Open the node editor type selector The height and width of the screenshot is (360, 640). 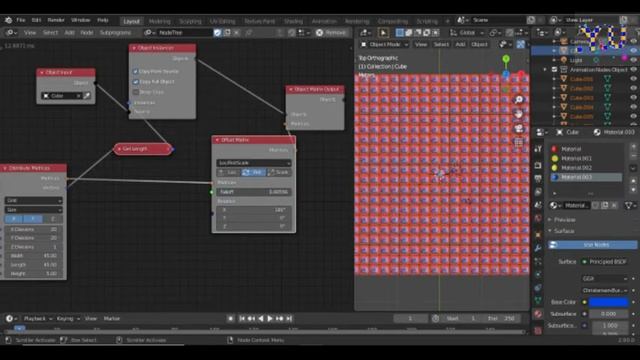pos(11,33)
